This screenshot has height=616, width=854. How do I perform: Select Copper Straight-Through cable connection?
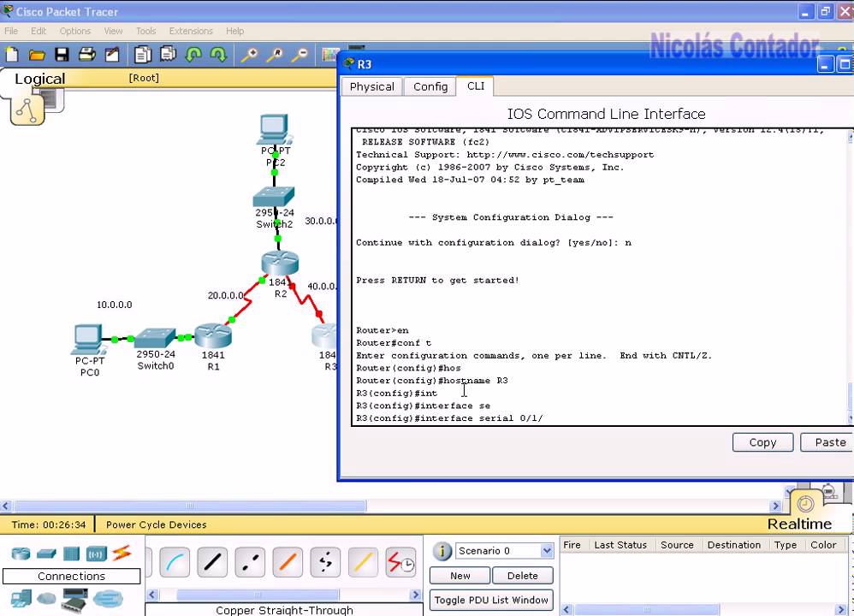212,562
